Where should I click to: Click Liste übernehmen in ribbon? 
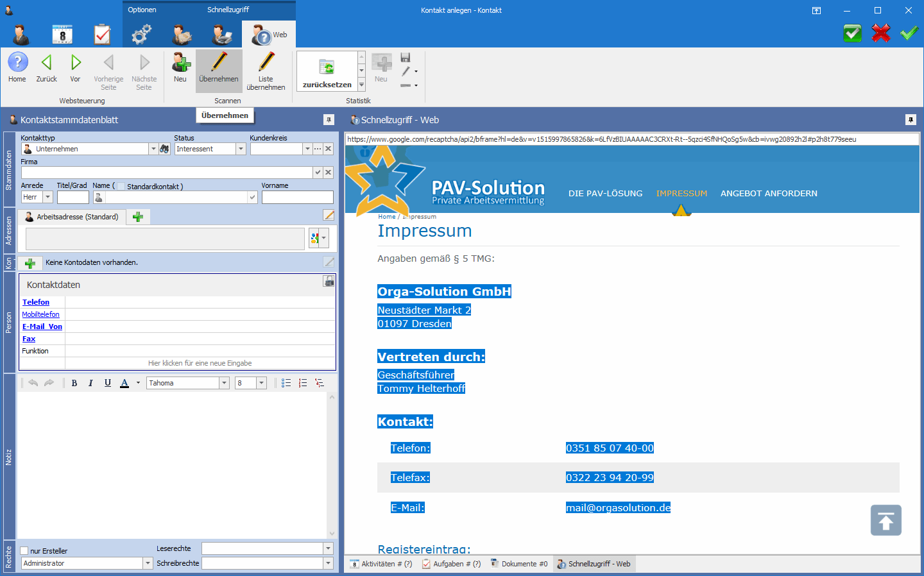[266, 71]
